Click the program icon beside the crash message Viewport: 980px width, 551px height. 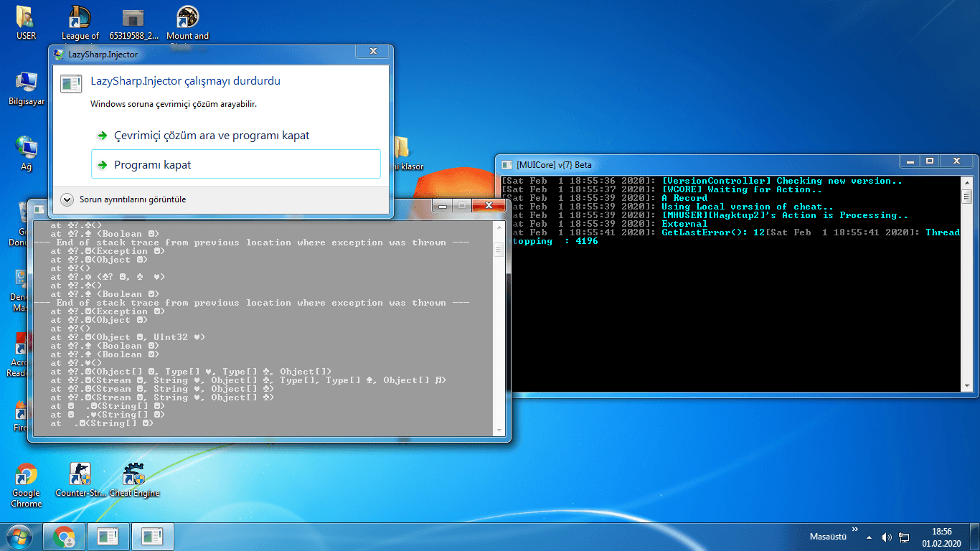click(71, 83)
